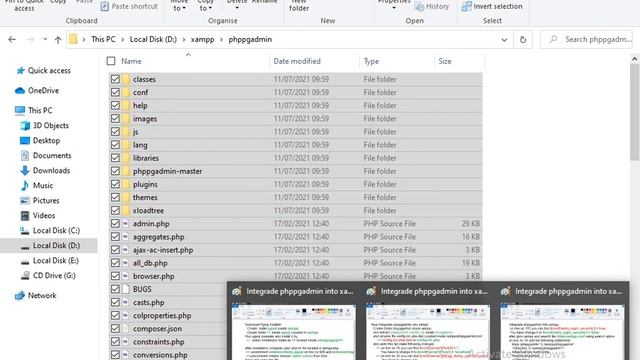Screen dimensions: 640x360
Task: Click the phppgadmin-master folder icon
Action: pyautogui.click(x=126, y=171)
